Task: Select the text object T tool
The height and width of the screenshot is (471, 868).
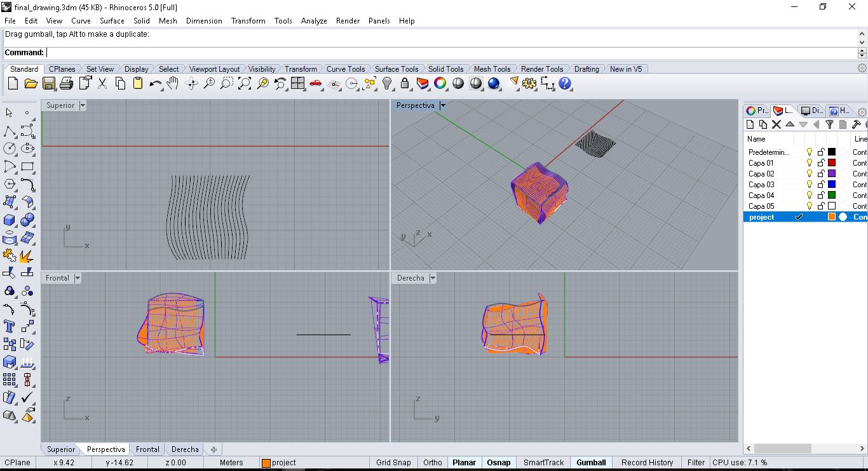Action: click(10, 326)
